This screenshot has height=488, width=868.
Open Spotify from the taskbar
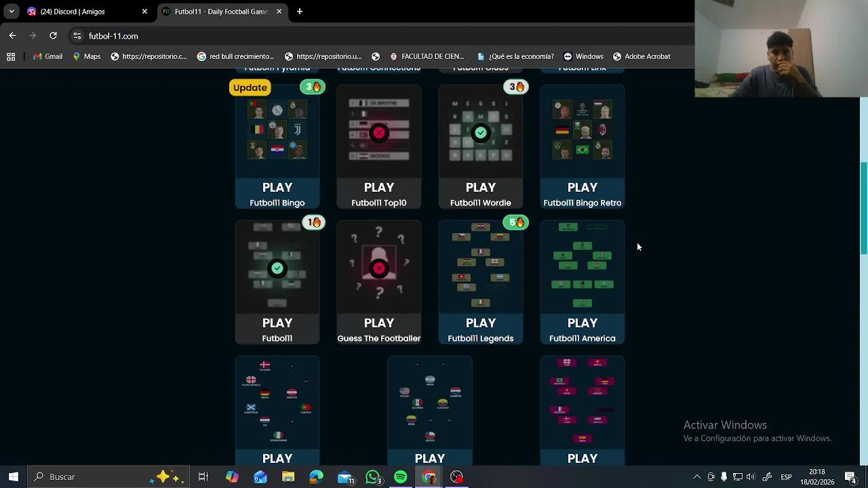(x=401, y=476)
